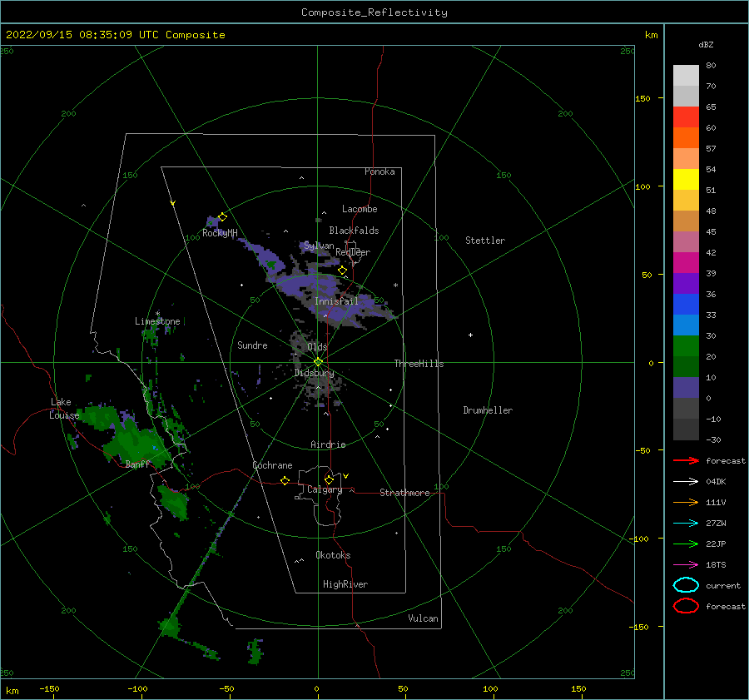The height and width of the screenshot is (700, 749).
Task: Click the ThreeHills label
Action: (419, 364)
